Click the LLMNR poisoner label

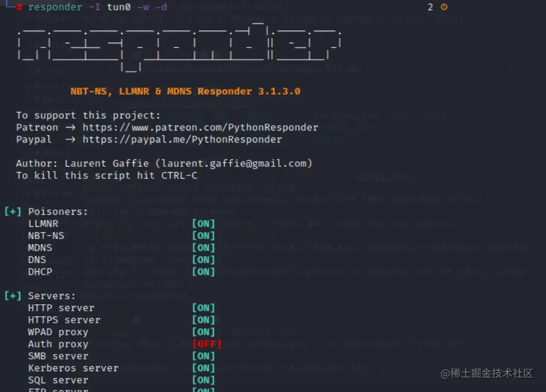coord(43,223)
